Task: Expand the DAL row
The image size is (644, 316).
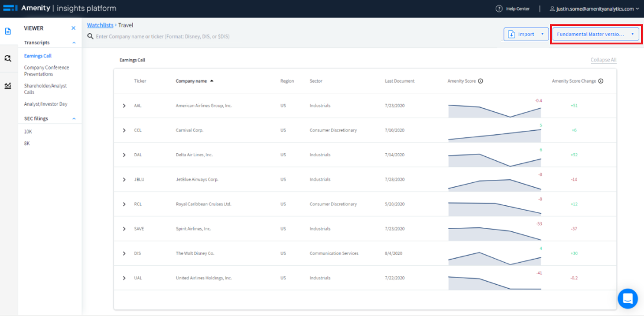Action: (x=124, y=155)
